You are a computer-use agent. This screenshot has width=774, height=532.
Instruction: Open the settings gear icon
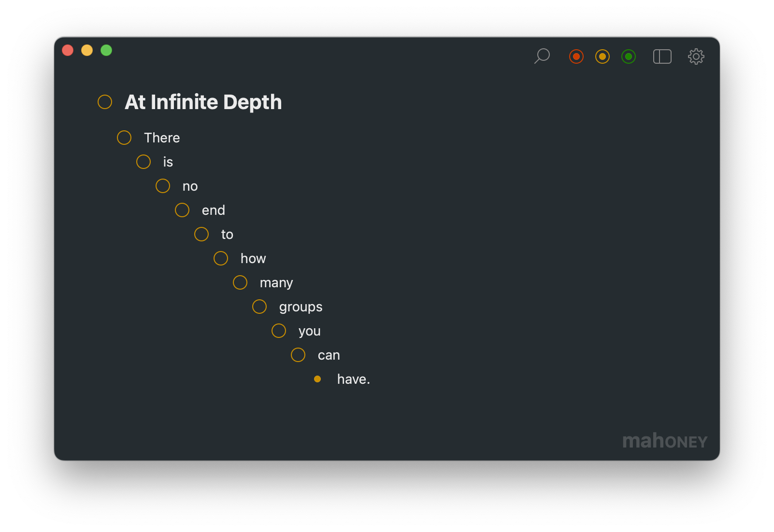(x=696, y=56)
